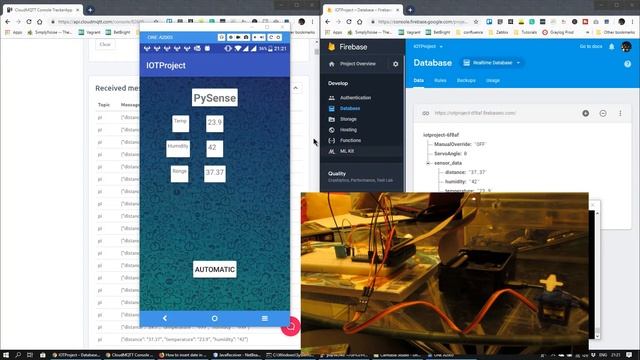Open the Realtime Database type dropdown
Viewport: 640px width, 360px height.
tap(492, 63)
